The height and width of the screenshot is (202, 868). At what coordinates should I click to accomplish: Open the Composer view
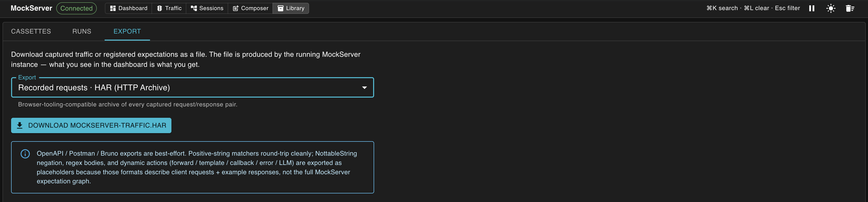click(250, 8)
